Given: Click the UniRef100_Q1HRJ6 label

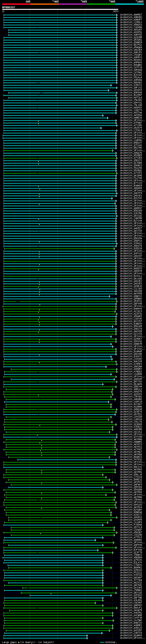Looking at the screenshot, I should click(x=131, y=286).
